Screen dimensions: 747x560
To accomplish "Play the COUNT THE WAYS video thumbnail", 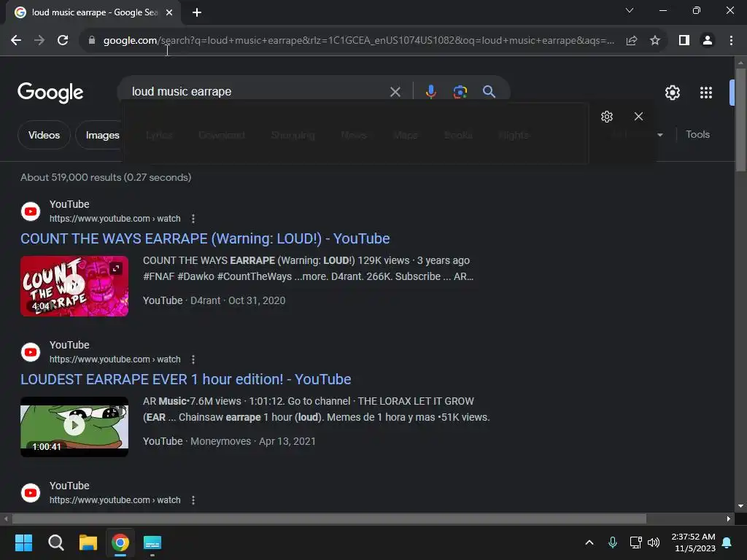I will click(x=74, y=286).
